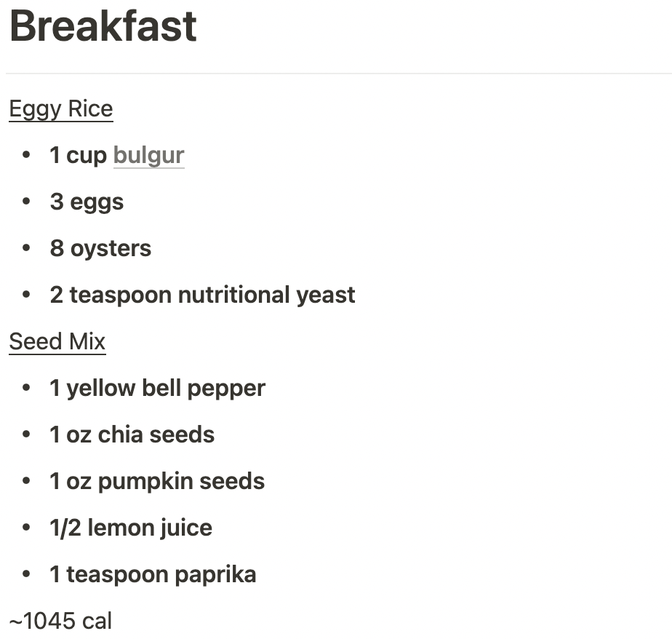Select the chia seeds list item
The width and height of the screenshot is (672, 639).
[x=132, y=434]
